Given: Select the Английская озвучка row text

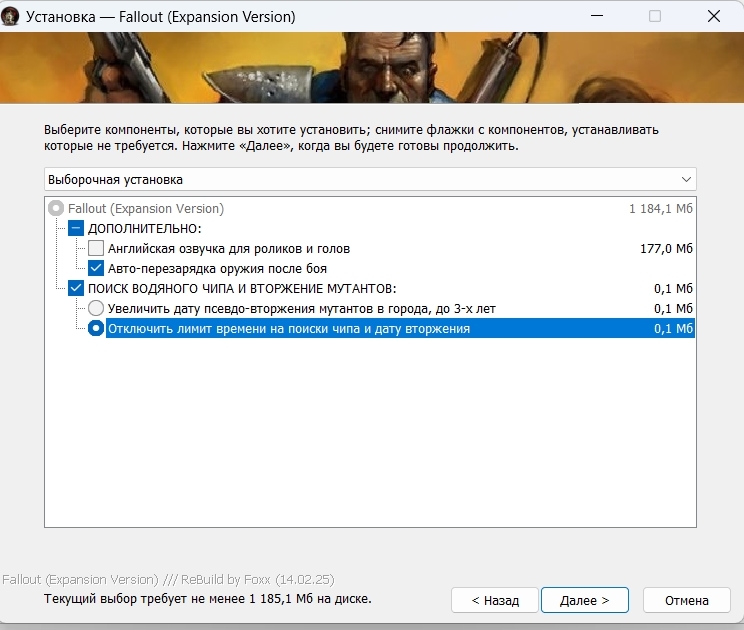Looking at the screenshot, I should click(229, 249).
